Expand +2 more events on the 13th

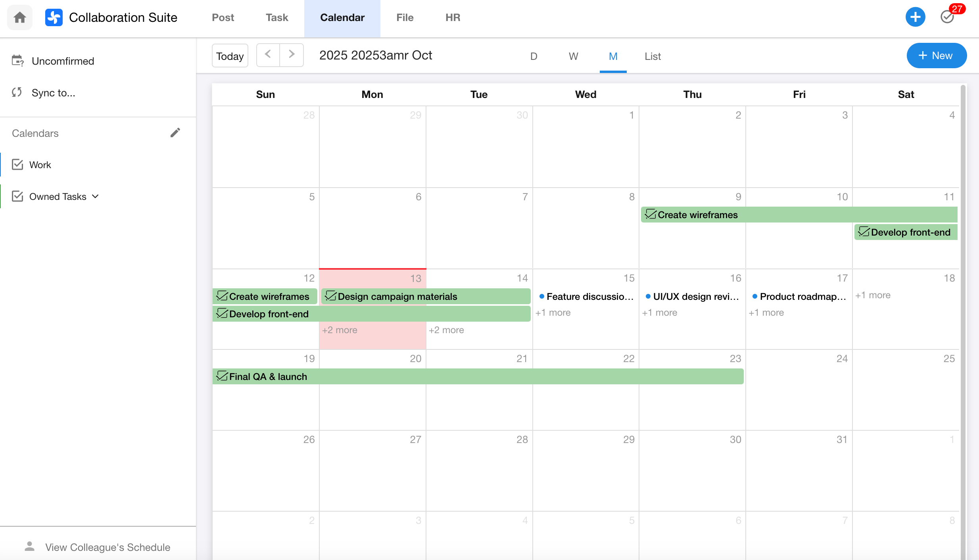click(x=340, y=330)
